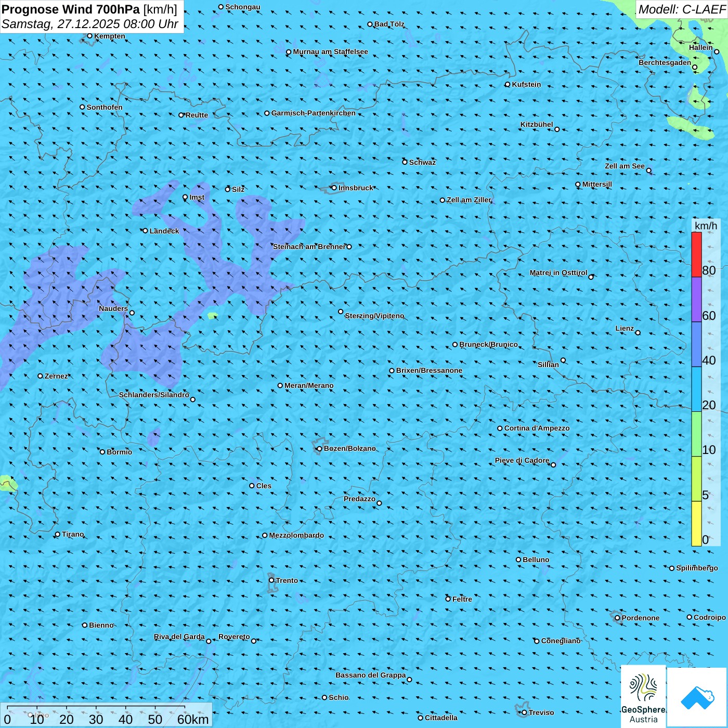Click the green 10-20 km/h legend color
This screenshot has width=728, height=728.
[x=696, y=434]
